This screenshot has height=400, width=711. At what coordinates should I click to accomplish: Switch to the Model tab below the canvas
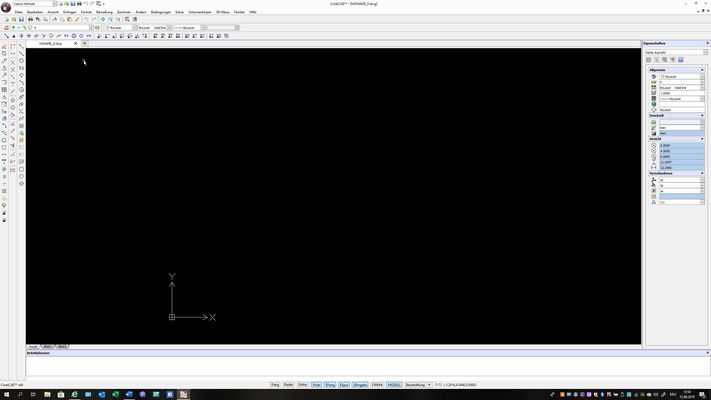(33, 346)
